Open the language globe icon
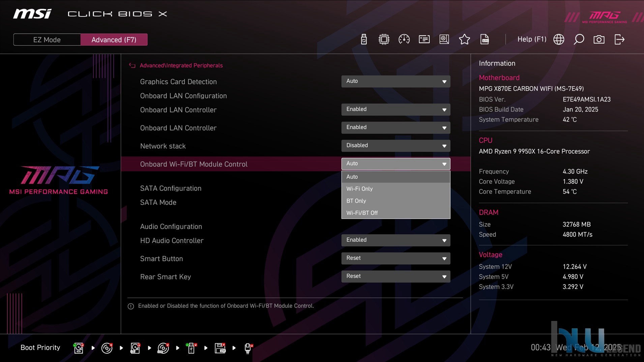Screen dimensions: 644x362 pos(559,39)
